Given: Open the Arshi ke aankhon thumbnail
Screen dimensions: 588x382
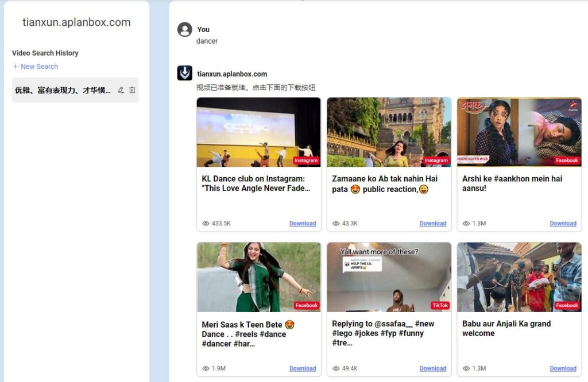Looking at the screenshot, I should [519, 132].
